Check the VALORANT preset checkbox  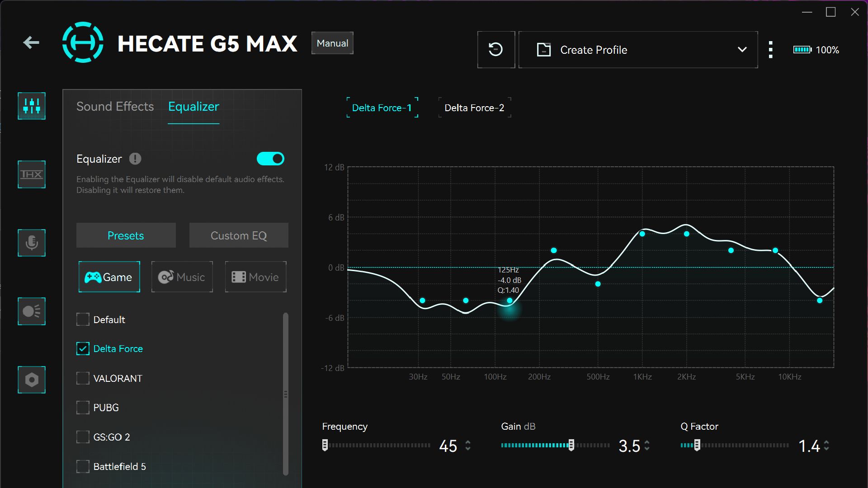[83, 378]
